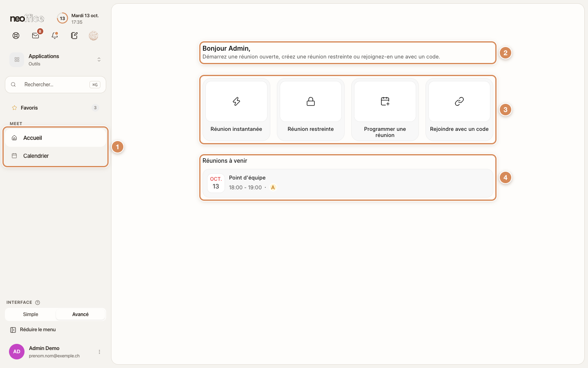Open the help lifebuoy icon
This screenshot has width=588, height=368.
[16, 36]
